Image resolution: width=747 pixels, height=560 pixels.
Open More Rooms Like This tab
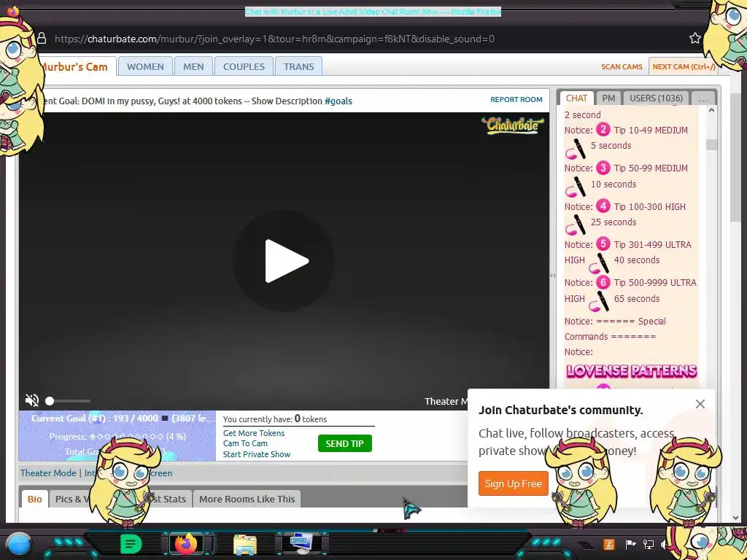coord(247,499)
